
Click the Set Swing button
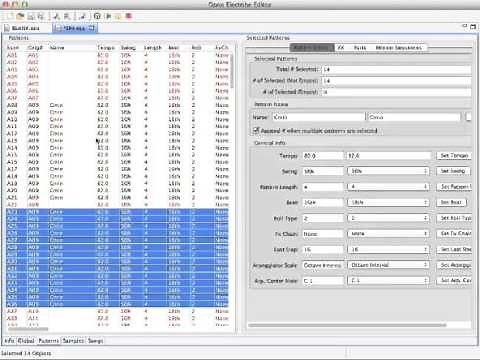click(453, 171)
